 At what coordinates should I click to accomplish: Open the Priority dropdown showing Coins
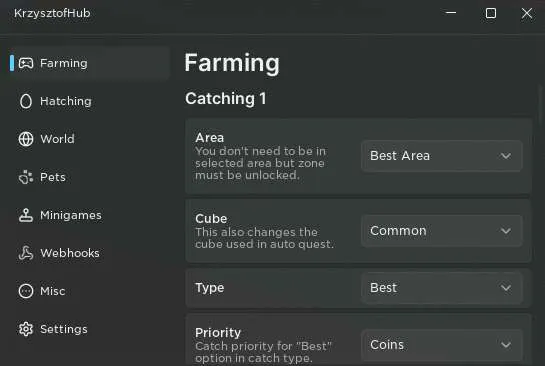click(441, 345)
